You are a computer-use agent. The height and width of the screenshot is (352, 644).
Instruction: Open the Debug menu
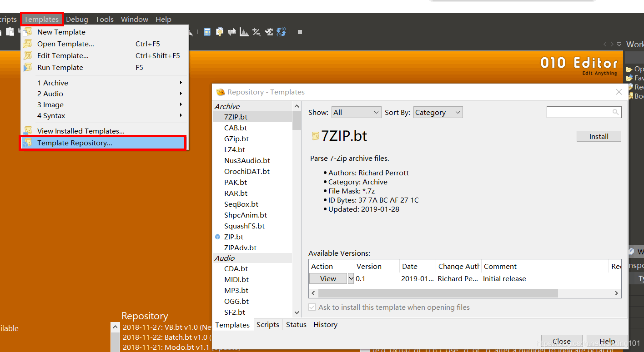pyautogui.click(x=77, y=19)
